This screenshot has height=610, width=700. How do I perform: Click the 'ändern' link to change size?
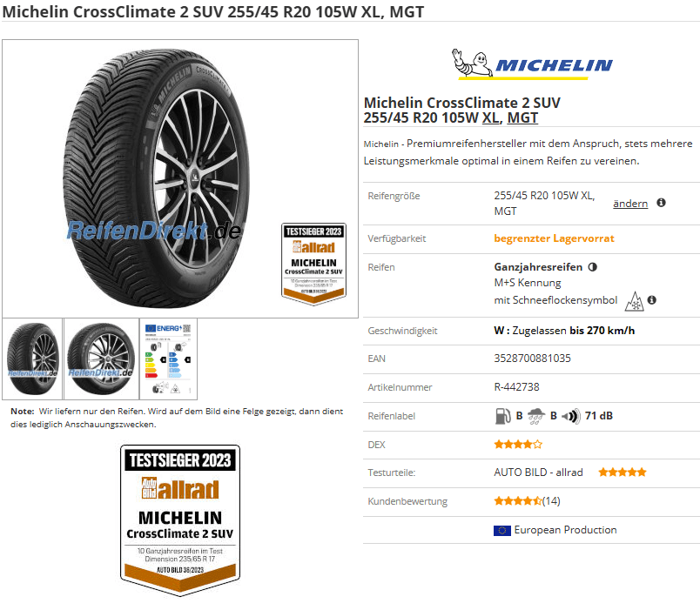point(629,204)
